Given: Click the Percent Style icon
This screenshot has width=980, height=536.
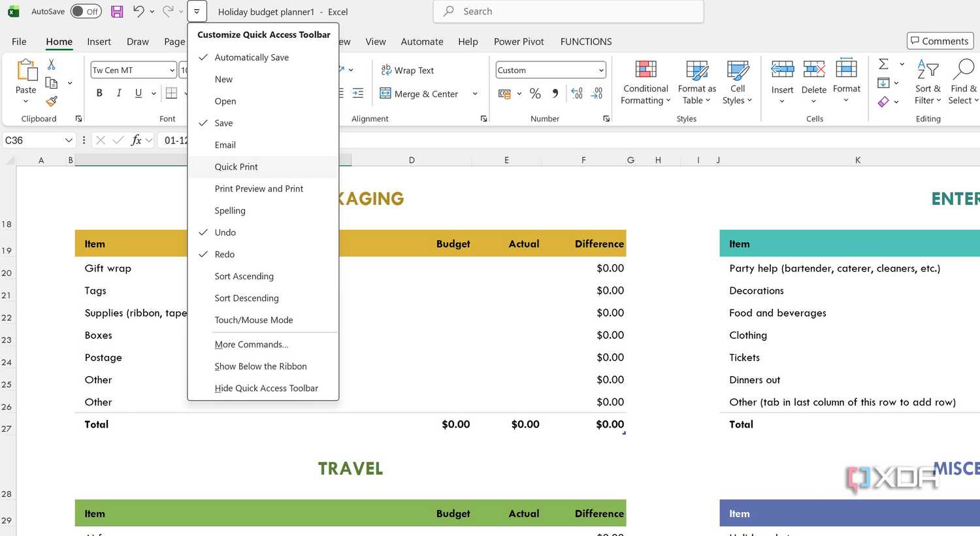Looking at the screenshot, I should click(535, 93).
